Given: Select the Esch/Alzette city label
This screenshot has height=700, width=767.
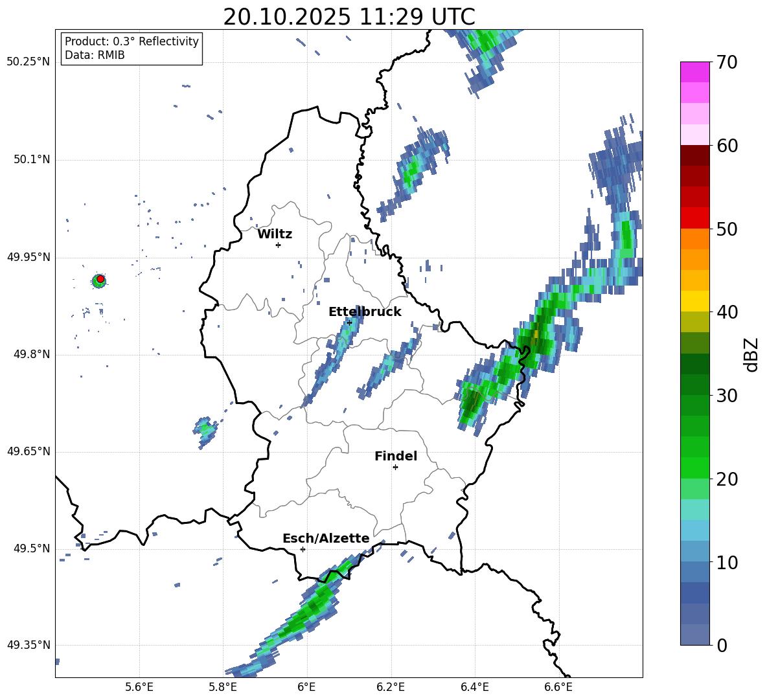Looking at the screenshot, I should 326,538.
